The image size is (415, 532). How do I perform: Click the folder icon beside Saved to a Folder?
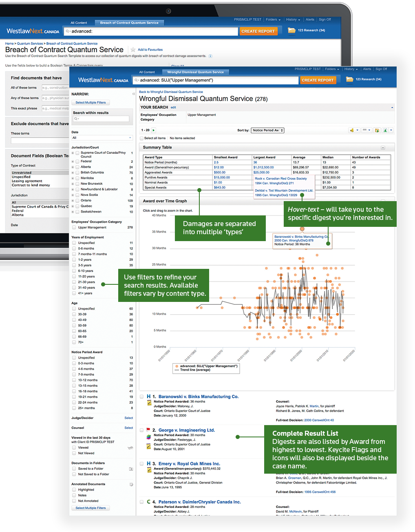[131, 469]
